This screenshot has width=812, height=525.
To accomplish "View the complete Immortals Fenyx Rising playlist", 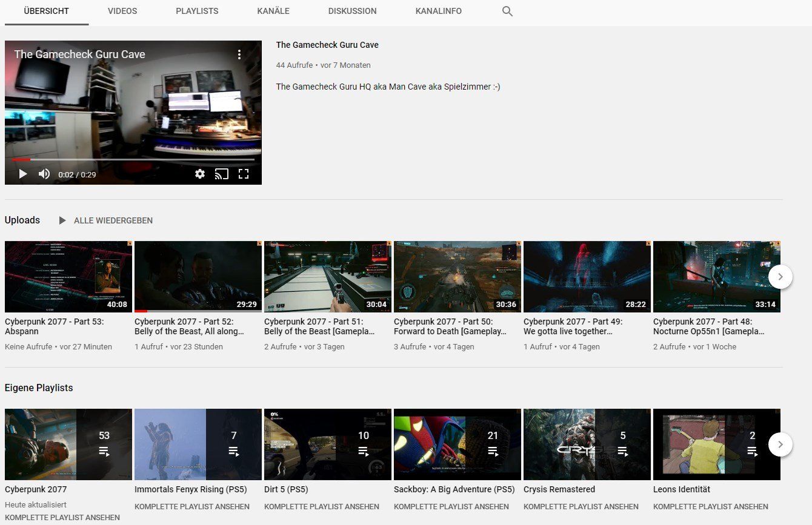I will [192, 507].
